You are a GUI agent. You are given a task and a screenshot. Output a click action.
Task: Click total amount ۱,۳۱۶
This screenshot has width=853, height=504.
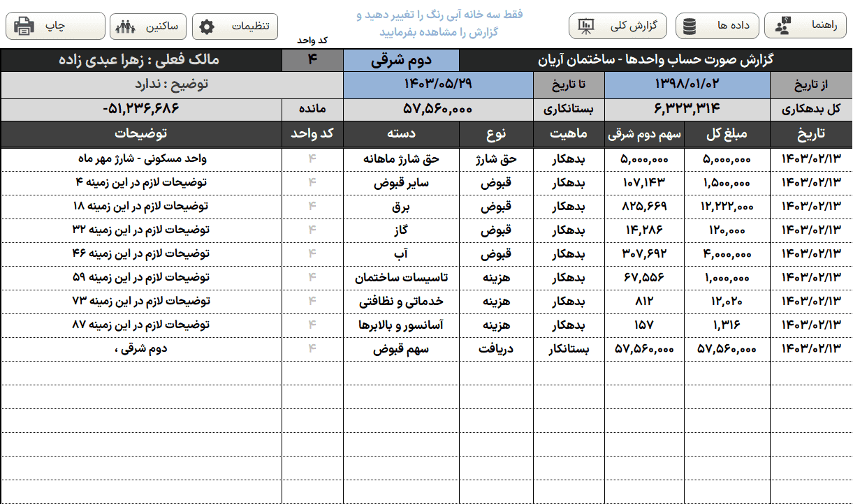[727, 325]
